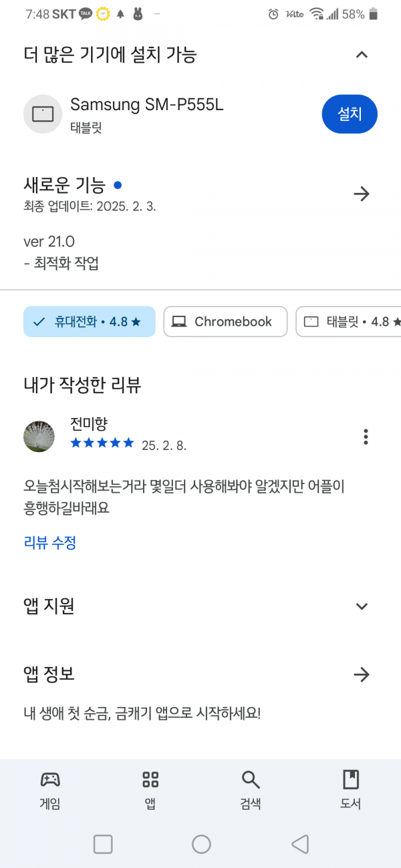The width and height of the screenshot is (401, 868).
Task: Select the Chromebook filter chip
Action: pos(225,322)
